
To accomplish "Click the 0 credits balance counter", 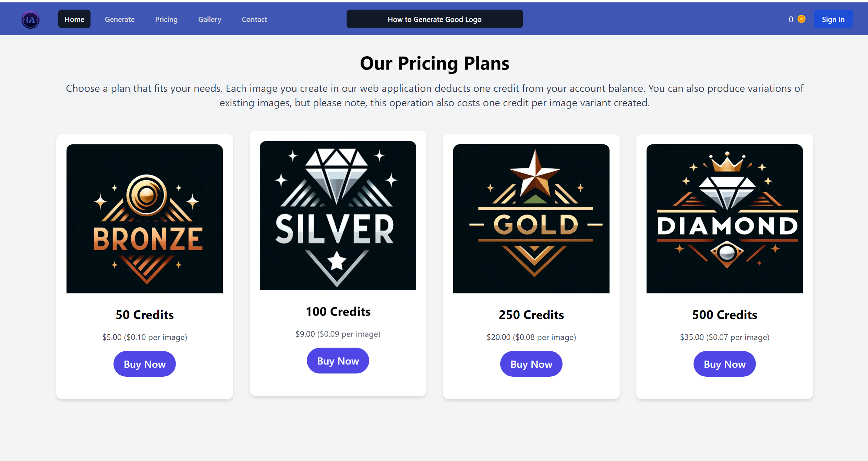I will tap(791, 19).
